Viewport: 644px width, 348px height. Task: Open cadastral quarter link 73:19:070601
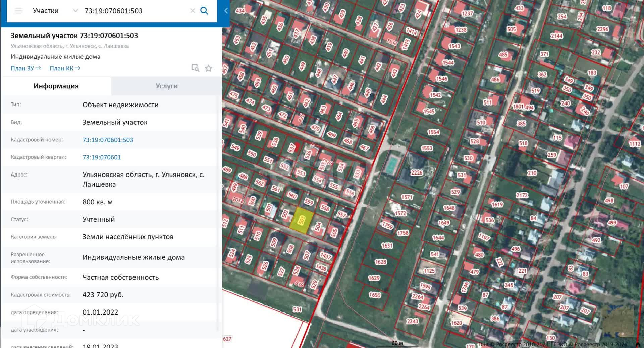tap(102, 157)
